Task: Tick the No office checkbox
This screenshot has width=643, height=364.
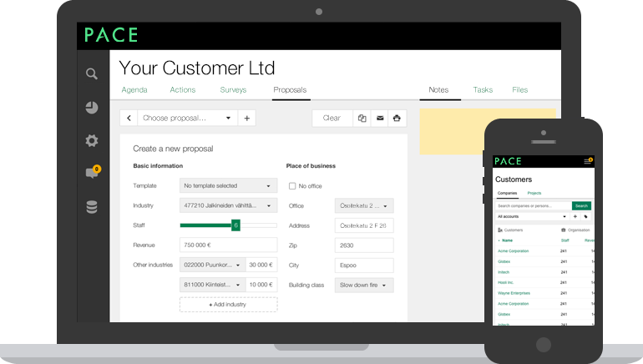Action: coord(292,186)
